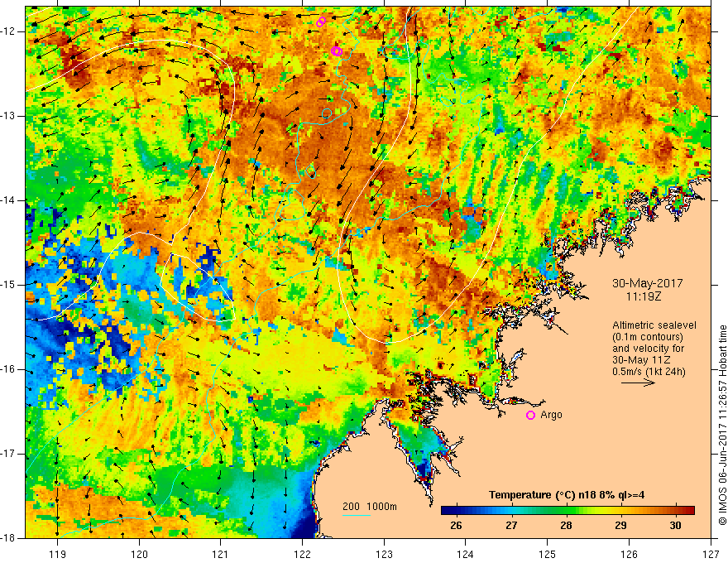Image resolution: width=728 pixels, height=563 pixels.
Task: Click longitude label 124 on bottom axis
Action: 466,554
